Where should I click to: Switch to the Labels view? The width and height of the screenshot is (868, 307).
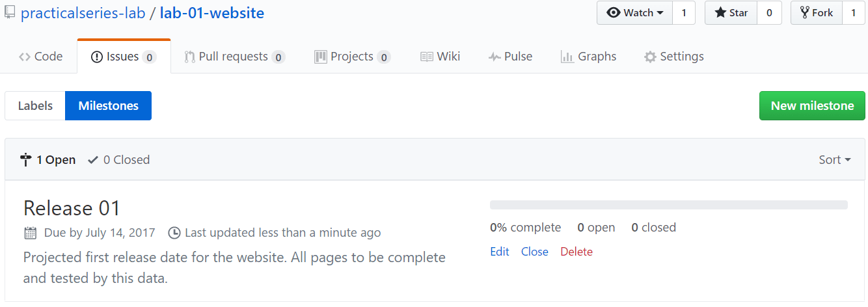coord(35,106)
